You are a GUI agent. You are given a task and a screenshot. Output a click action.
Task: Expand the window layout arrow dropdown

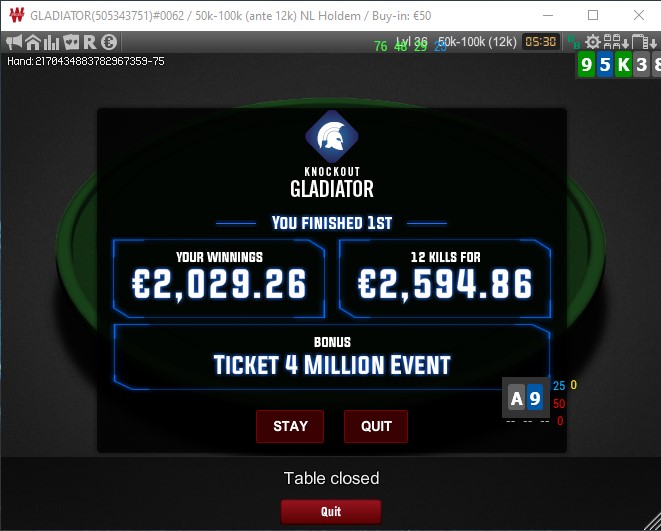point(644,42)
